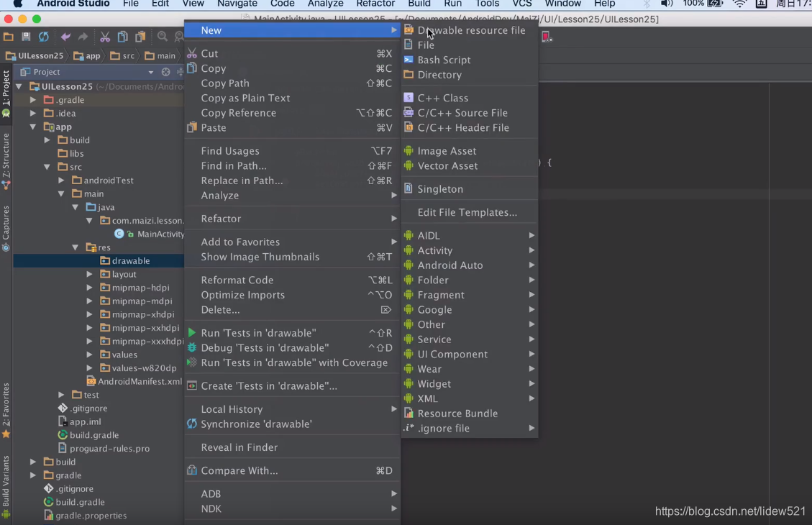Click the Open folder toolbar icon
Screen dimensions: 812x525
click(x=9, y=37)
